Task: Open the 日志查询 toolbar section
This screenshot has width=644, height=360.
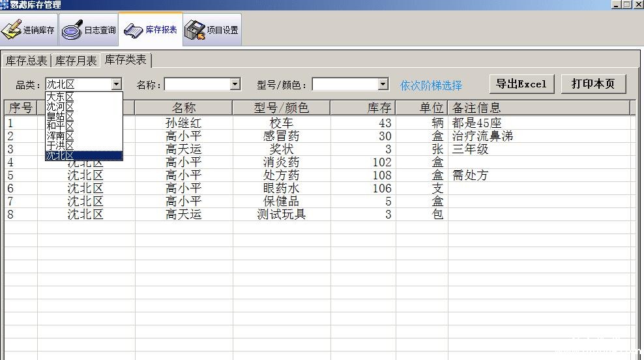Action: pos(89,29)
